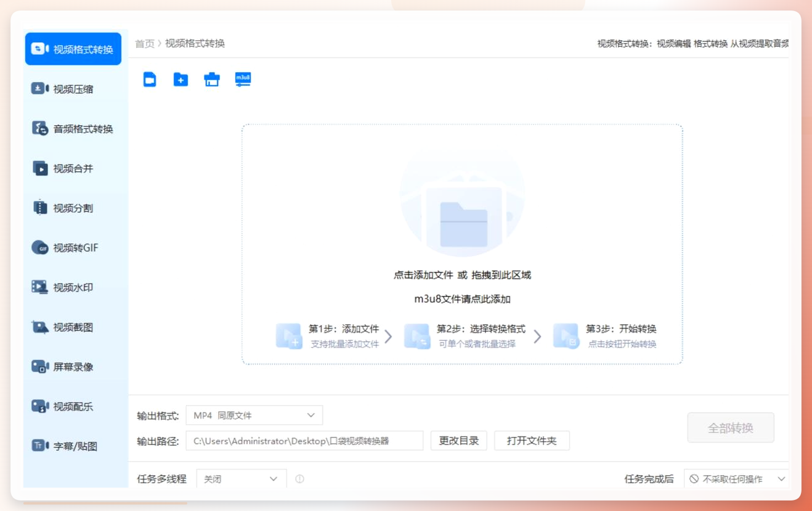The height and width of the screenshot is (511, 812).
Task: Click the 全部转换 button
Action: pos(731,428)
